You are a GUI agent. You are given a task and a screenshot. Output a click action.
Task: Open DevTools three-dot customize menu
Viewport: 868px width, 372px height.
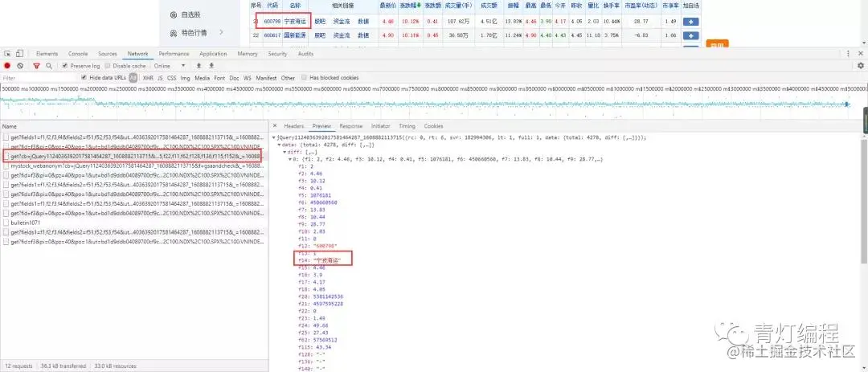[x=848, y=54]
